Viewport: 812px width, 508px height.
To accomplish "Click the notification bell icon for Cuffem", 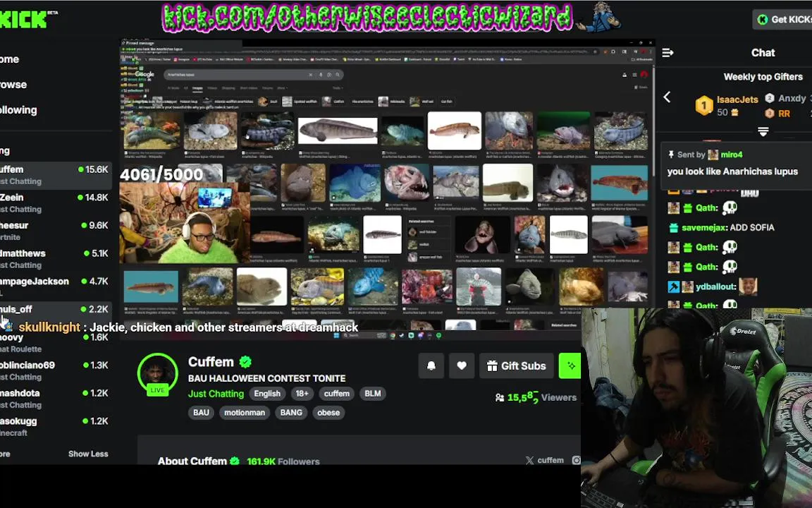I will click(x=431, y=366).
